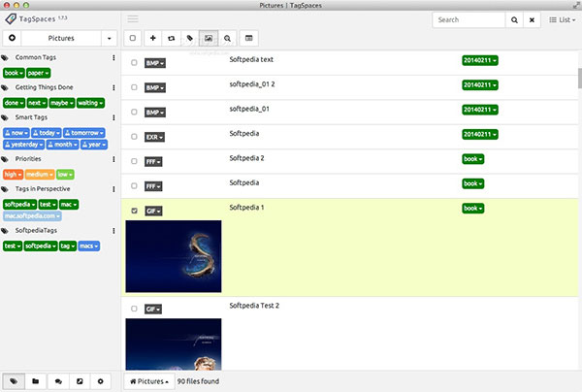
Task: Click the connect location plus-circle button
Action: pos(12,38)
